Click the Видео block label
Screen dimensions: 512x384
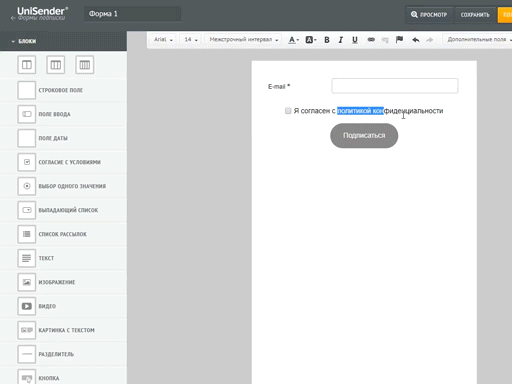tap(47, 306)
